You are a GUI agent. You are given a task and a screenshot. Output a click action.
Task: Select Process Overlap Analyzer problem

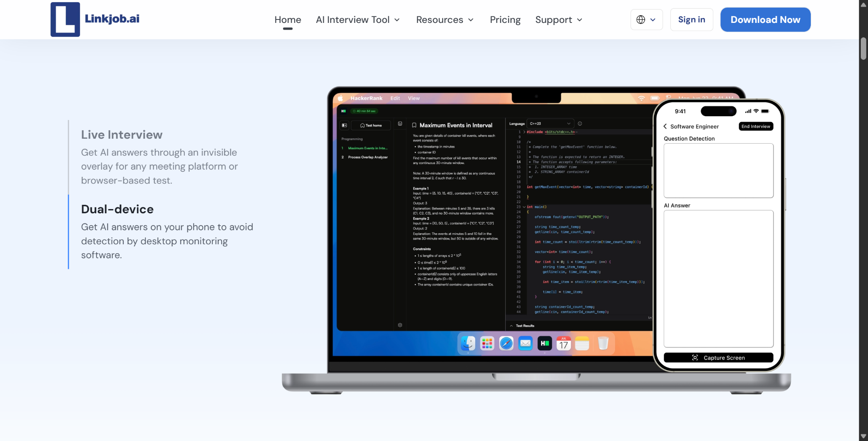pos(365,157)
